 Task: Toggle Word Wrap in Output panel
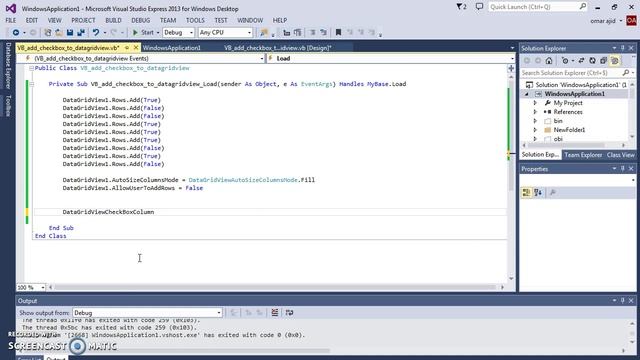coord(289,313)
